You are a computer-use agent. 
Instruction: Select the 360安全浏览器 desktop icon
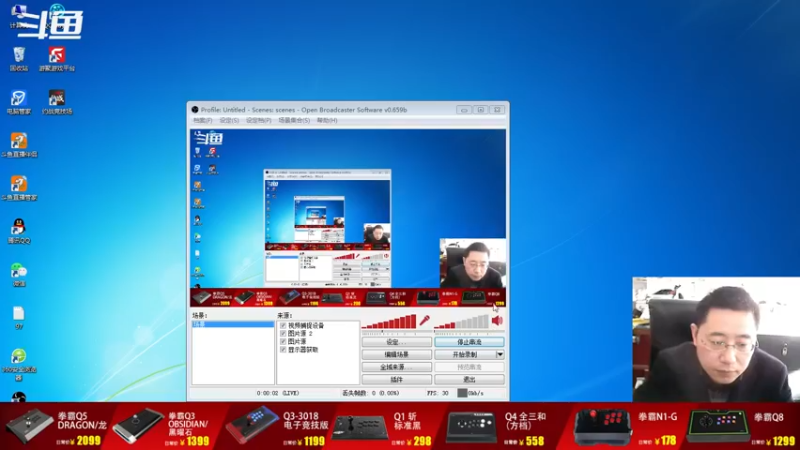[x=19, y=364]
